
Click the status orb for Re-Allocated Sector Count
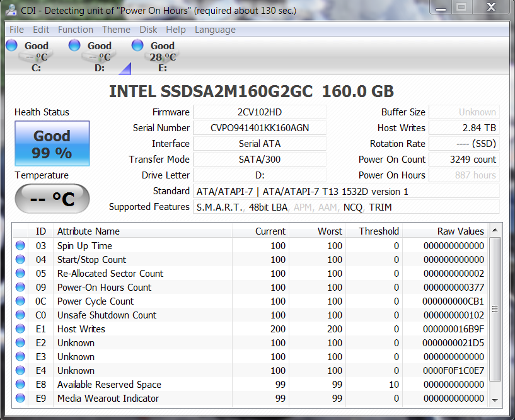(x=21, y=274)
